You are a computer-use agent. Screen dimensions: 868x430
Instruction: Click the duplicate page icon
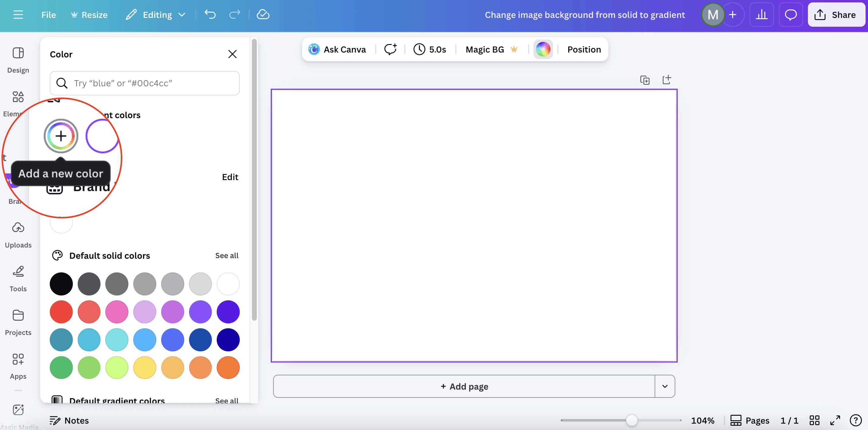pos(645,80)
